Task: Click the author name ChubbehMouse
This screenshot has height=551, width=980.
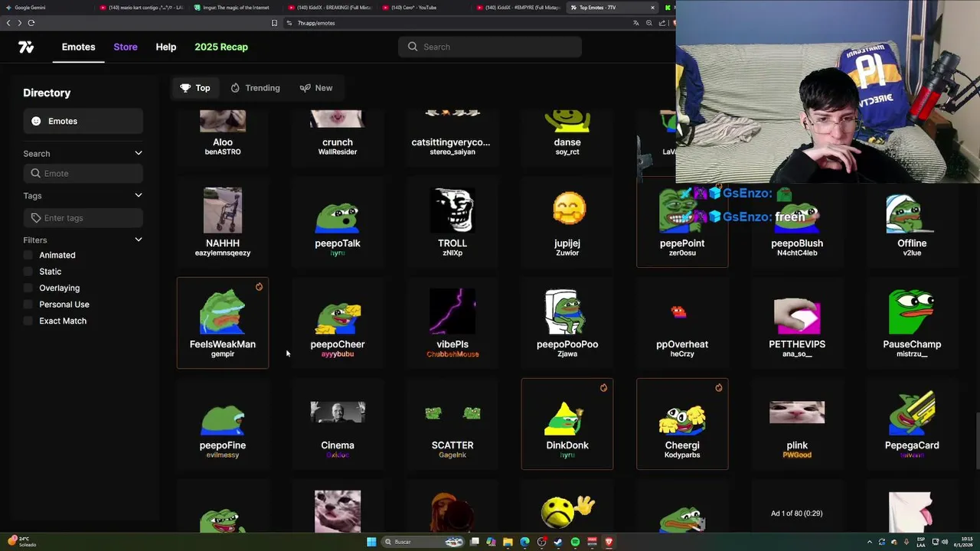Action: point(452,354)
